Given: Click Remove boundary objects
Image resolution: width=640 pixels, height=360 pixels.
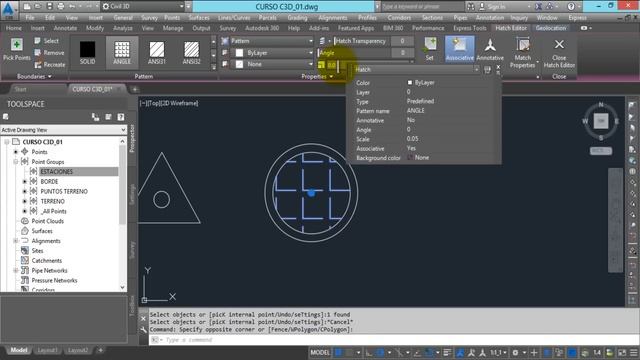Looking at the screenshot, I should coord(49,53).
